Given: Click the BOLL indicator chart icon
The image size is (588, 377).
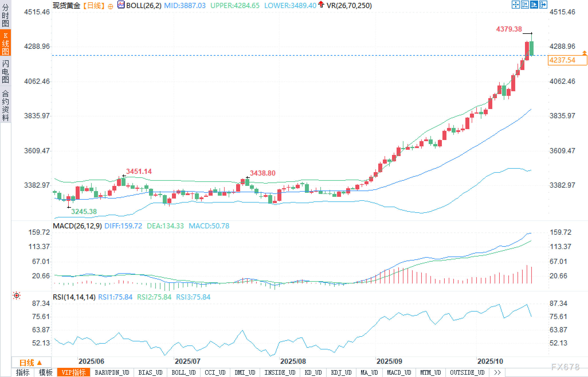Looking at the screenshot, I should (x=121, y=5).
